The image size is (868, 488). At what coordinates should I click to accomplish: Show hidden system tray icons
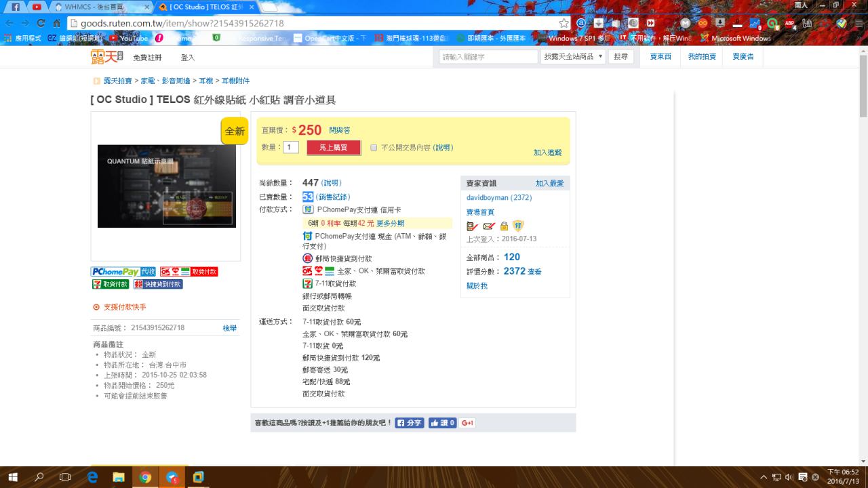coord(764,477)
